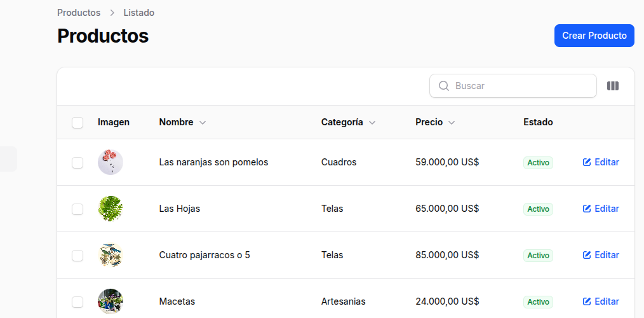The height and width of the screenshot is (318, 644).
Task: Click Telas category in Las Hojas row
Action: click(332, 209)
